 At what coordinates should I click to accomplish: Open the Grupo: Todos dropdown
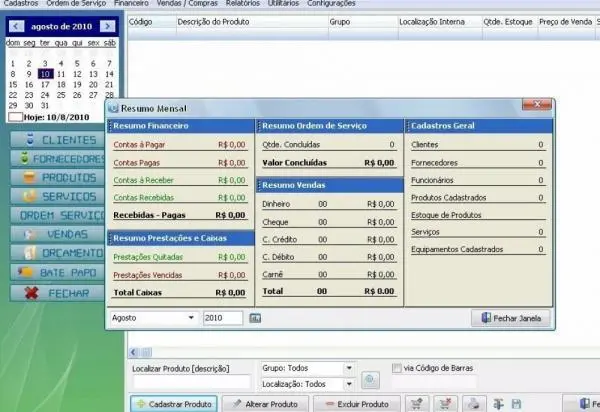pyautogui.click(x=348, y=367)
